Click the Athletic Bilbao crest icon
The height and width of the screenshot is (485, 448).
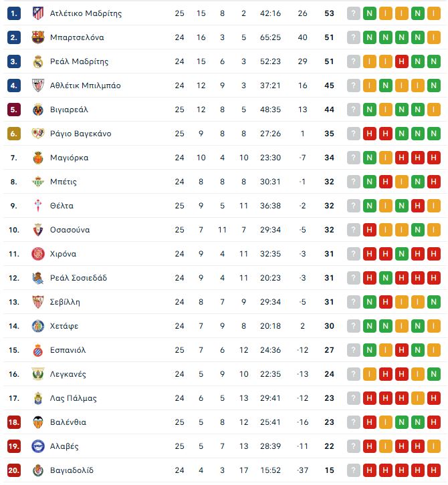[x=37, y=86]
